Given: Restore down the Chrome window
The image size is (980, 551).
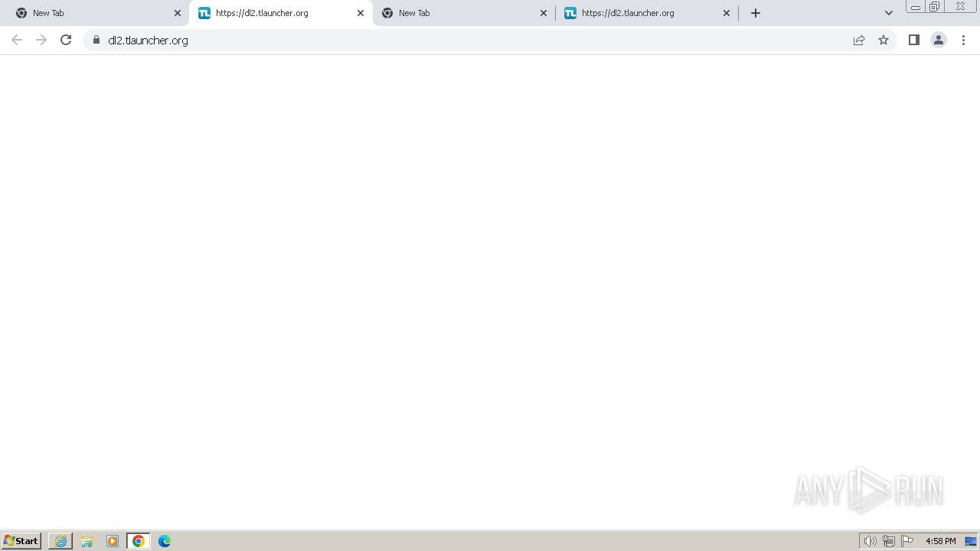Looking at the screenshot, I should (935, 7).
